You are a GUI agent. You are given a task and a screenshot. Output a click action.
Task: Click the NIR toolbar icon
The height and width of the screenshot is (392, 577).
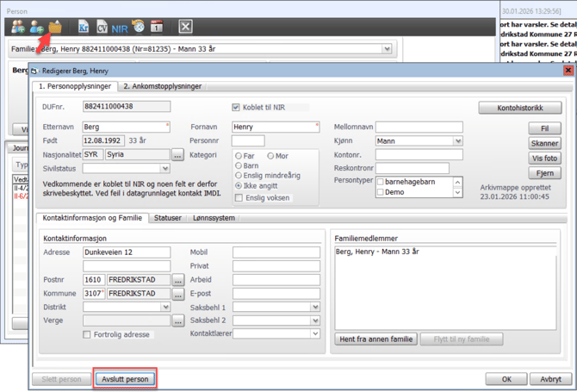(x=120, y=28)
